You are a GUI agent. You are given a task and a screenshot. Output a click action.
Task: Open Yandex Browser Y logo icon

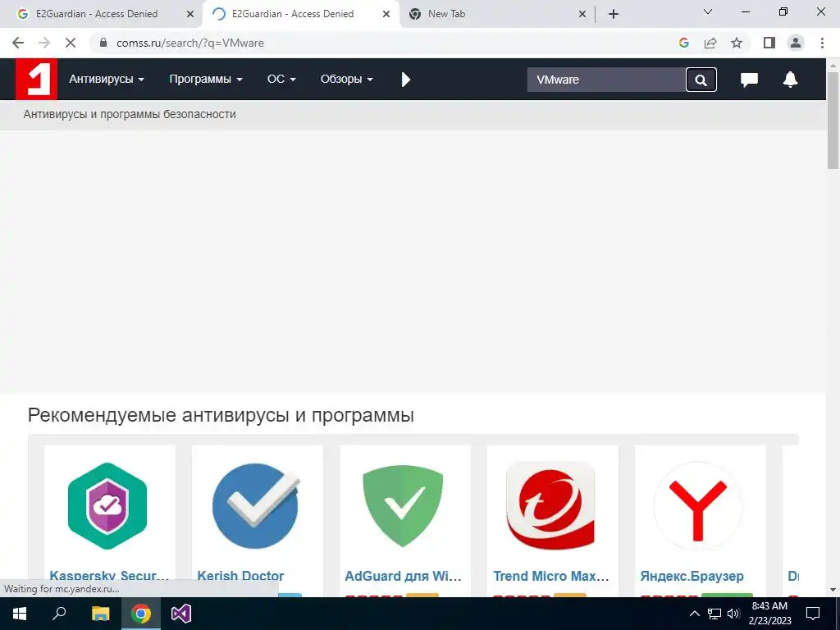[x=698, y=505]
